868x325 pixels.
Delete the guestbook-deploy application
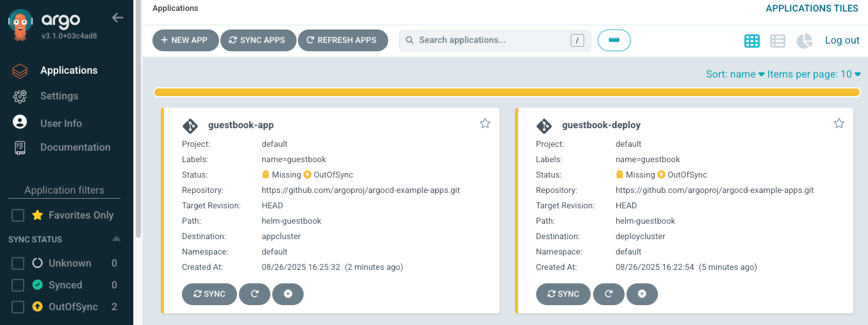click(642, 294)
